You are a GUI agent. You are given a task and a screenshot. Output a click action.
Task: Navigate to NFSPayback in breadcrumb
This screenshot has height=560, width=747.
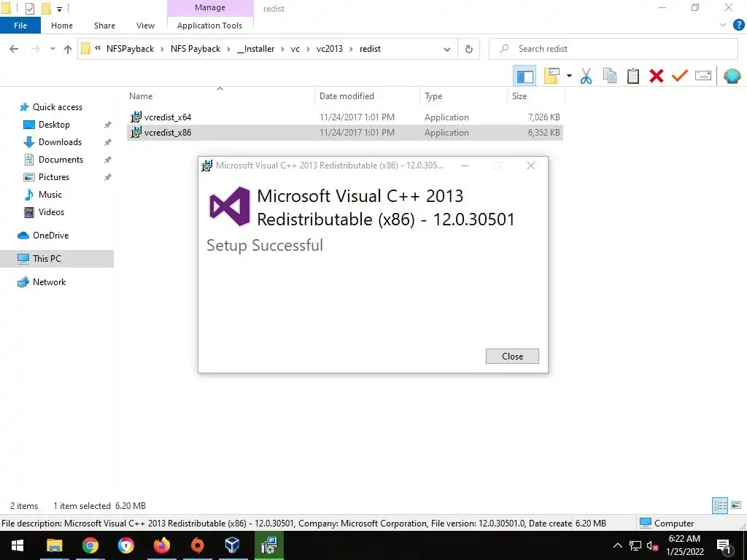(x=130, y=49)
